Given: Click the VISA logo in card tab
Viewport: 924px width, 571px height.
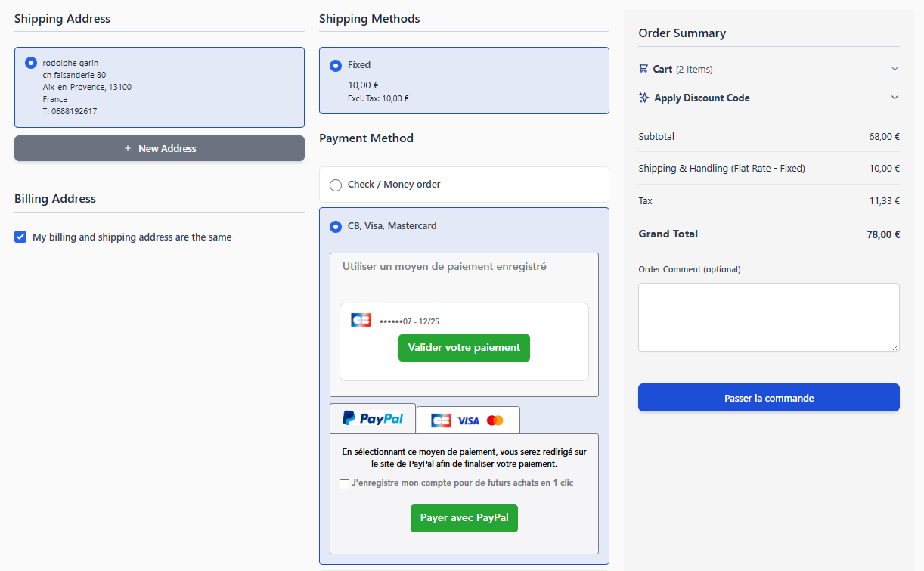Looking at the screenshot, I should pyautogui.click(x=468, y=420).
